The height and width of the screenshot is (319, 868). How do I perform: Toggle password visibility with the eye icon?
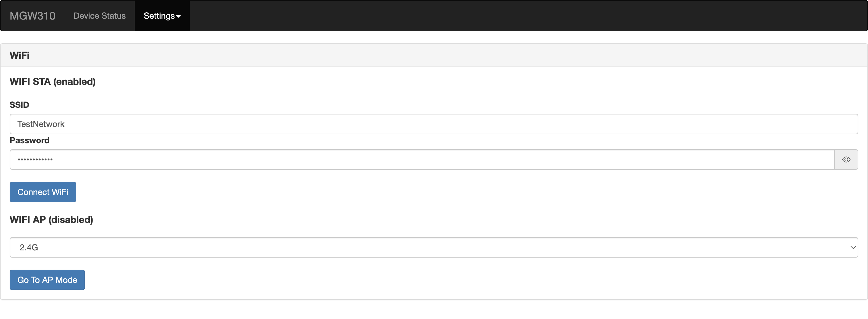click(x=846, y=159)
